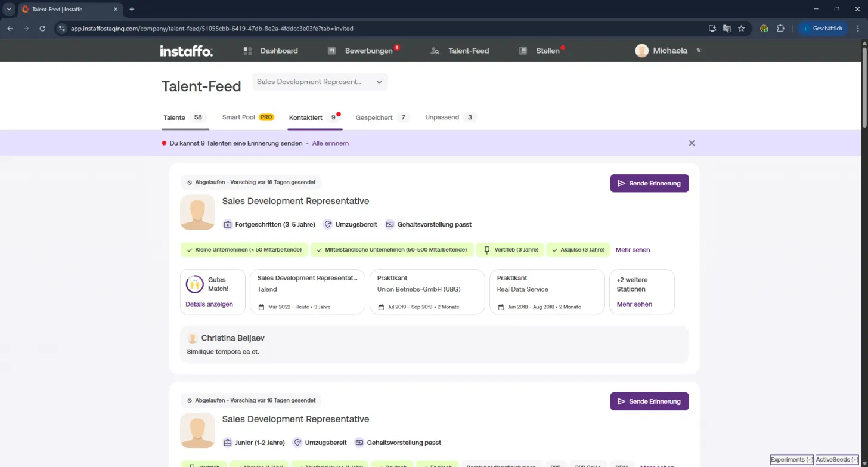Open the Geschäftlich profile menu
The width and height of the screenshot is (868, 467).
point(823,28)
